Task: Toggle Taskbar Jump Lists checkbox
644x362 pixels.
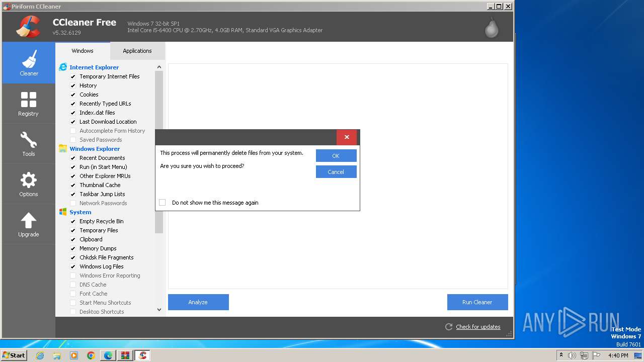Action: [73, 194]
